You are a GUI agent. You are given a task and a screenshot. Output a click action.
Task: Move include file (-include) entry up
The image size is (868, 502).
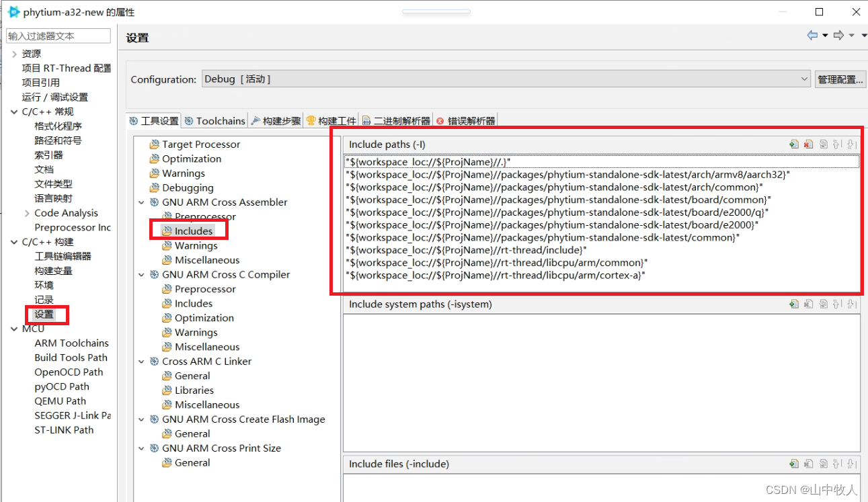[x=837, y=464]
